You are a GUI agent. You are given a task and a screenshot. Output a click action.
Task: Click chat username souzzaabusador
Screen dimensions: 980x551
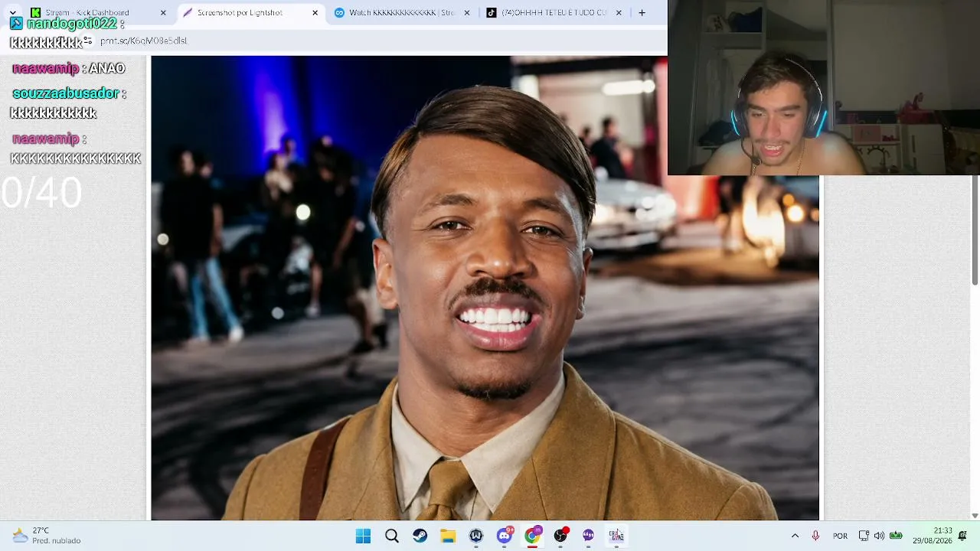click(x=66, y=93)
